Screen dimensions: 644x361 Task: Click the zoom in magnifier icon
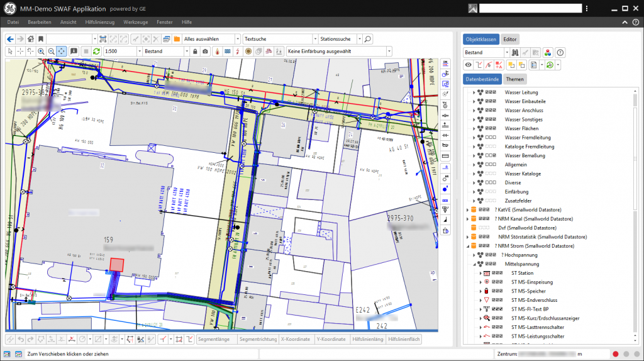coord(42,51)
